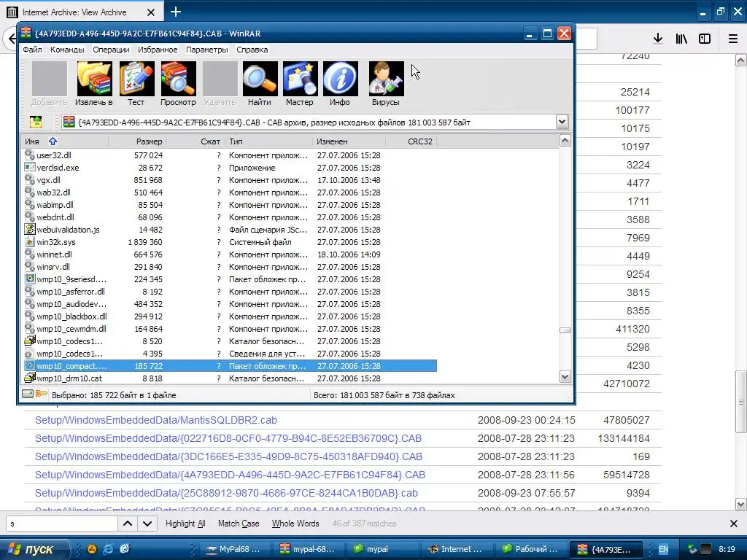Sort file list by Сжат column
Image resolution: width=747 pixels, height=560 pixels.
tap(196, 141)
